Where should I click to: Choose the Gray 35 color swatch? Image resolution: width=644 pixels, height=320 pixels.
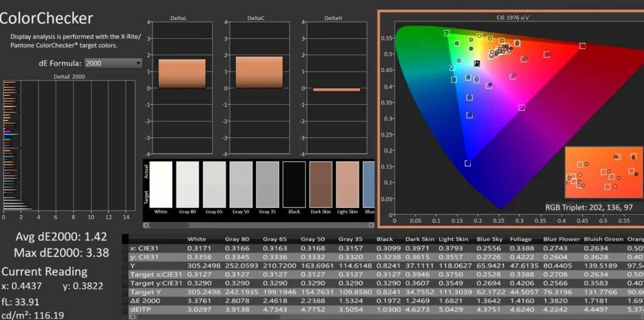[x=268, y=184]
